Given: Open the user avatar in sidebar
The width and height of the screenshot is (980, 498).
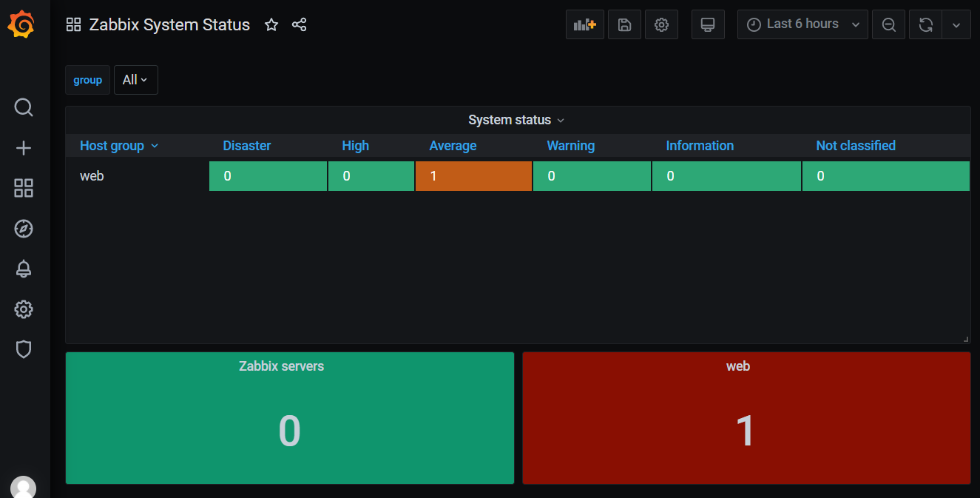Looking at the screenshot, I should point(24,488).
